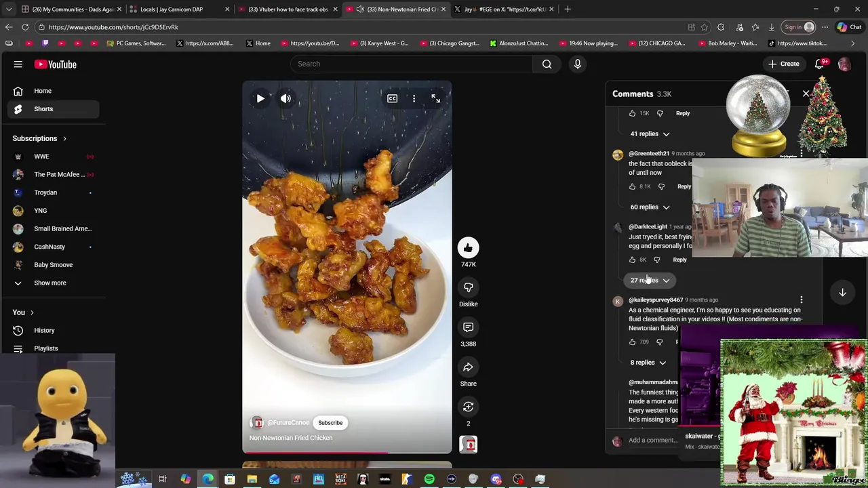Expand the 41 replies thread
Image resolution: width=868 pixels, height=488 pixels.
[649, 134]
